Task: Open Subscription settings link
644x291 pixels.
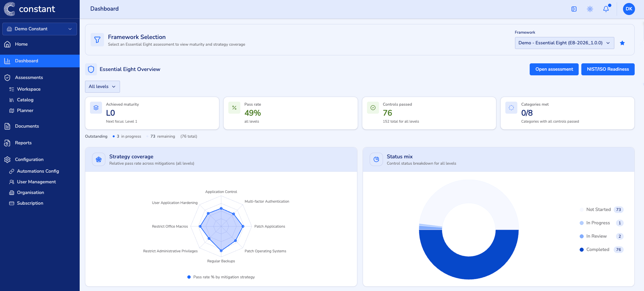Action: [x=30, y=203]
